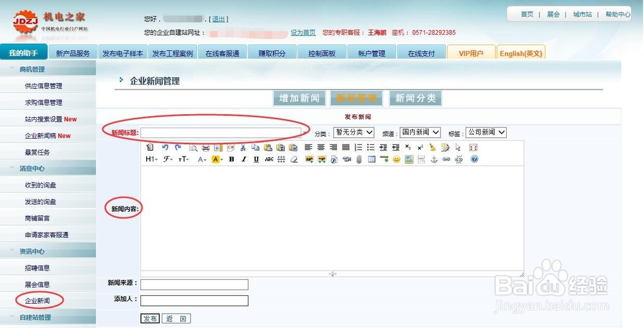
Task: Click the 帮助中心 top link
Action: click(x=618, y=14)
